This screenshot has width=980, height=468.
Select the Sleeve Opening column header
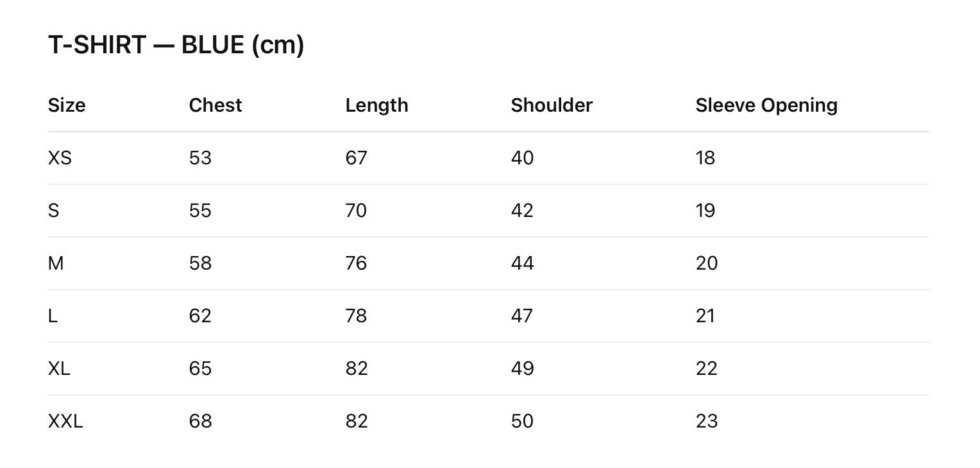(x=766, y=105)
